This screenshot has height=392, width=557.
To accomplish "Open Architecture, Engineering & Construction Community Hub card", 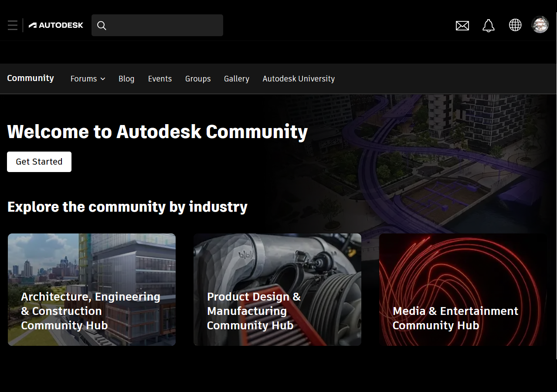I will pyautogui.click(x=92, y=290).
